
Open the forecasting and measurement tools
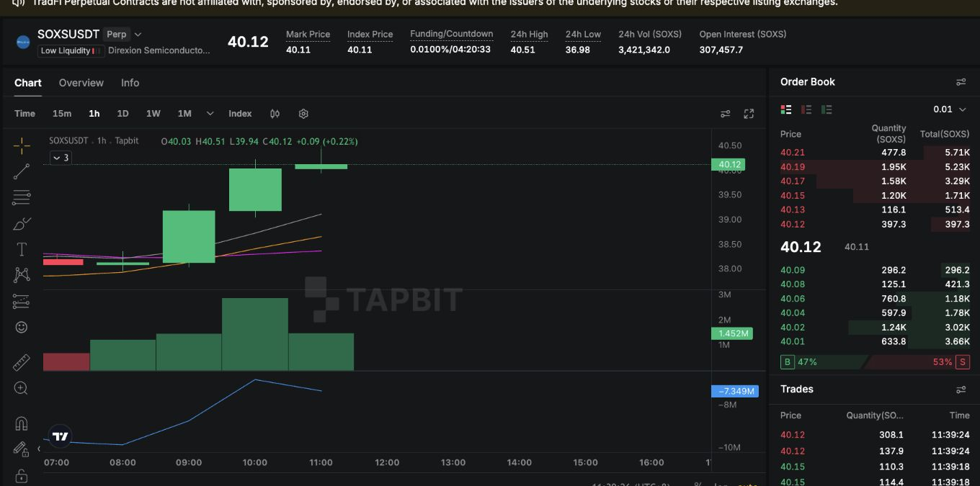click(22, 301)
